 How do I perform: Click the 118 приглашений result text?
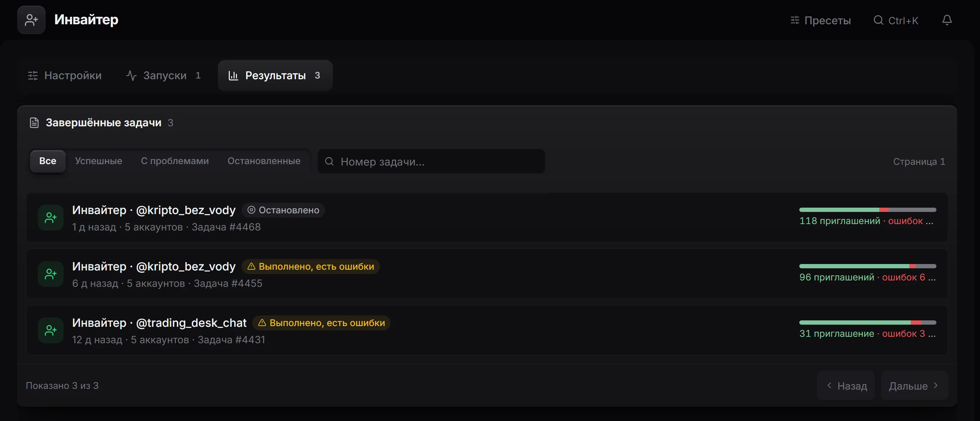point(840,221)
